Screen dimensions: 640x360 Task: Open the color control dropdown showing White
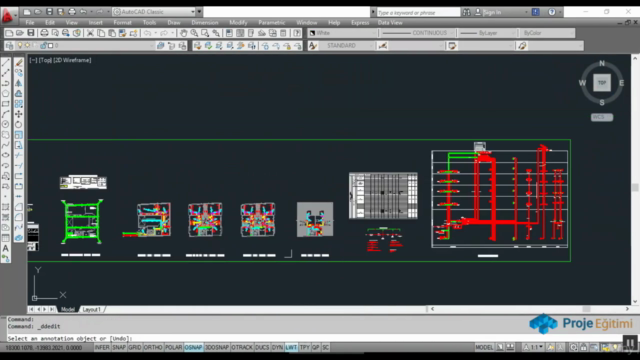(342, 33)
